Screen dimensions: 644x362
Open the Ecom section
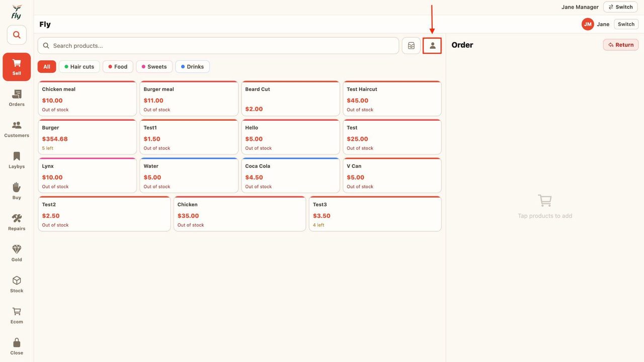[x=17, y=315]
